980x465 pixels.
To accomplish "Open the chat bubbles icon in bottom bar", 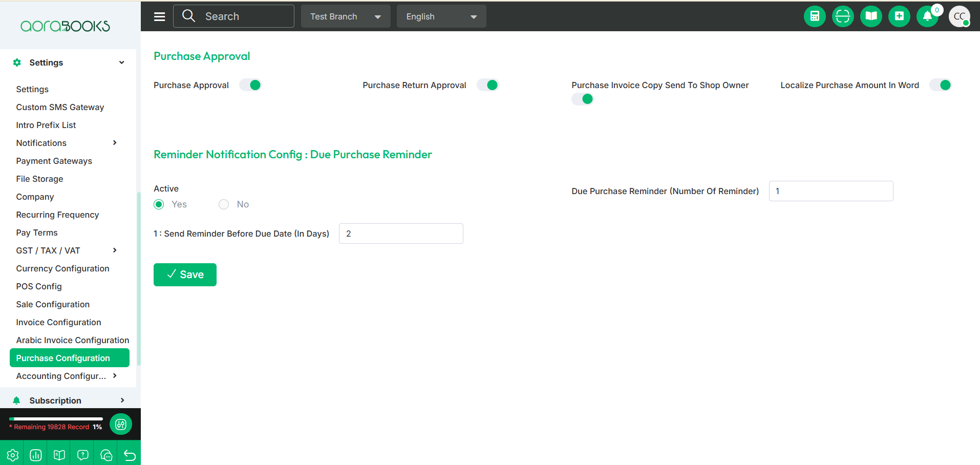I will pos(106,455).
